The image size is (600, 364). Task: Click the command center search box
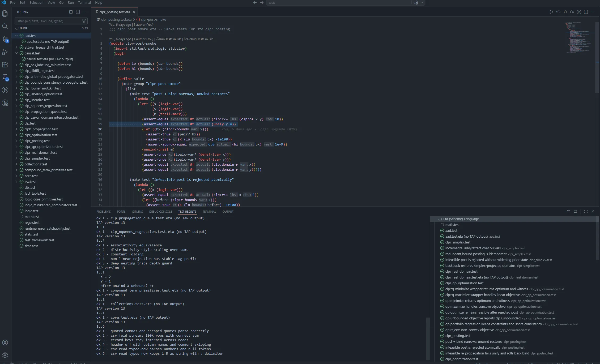338,3
